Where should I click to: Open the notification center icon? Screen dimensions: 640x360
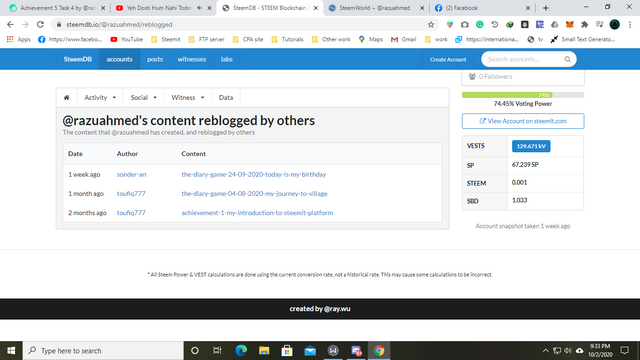(x=624, y=351)
